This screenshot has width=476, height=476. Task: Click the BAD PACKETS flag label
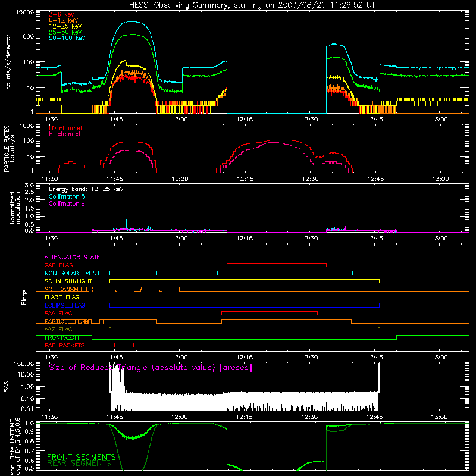(65, 345)
